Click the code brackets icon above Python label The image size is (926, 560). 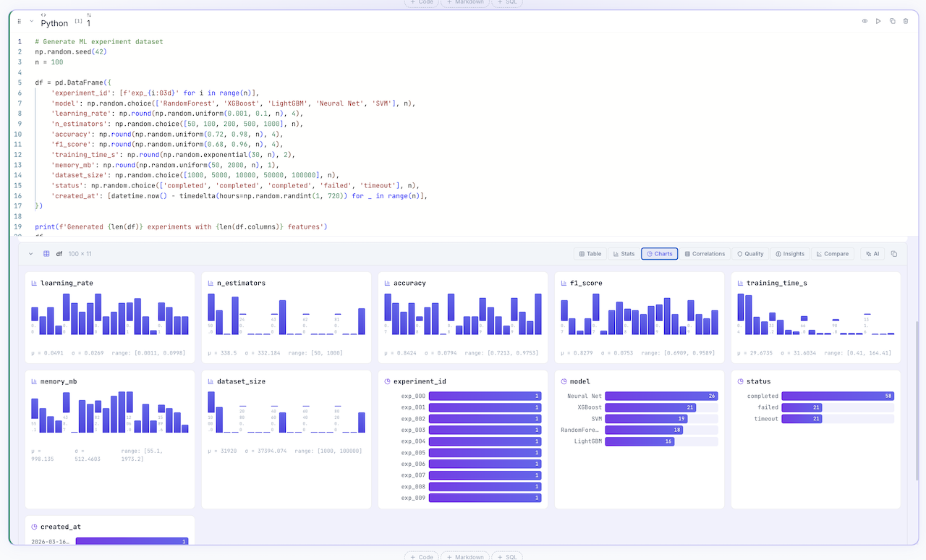[45, 14]
